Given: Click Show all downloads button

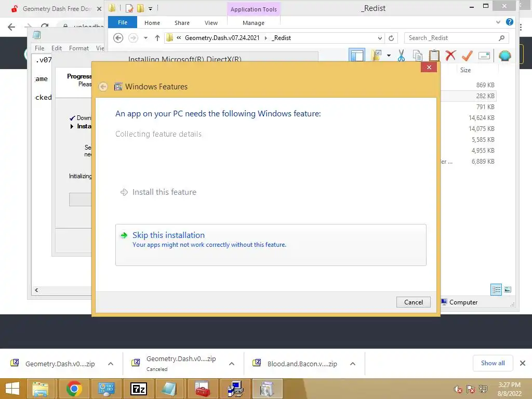Looking at the screenshot, I should coord(493,363).
